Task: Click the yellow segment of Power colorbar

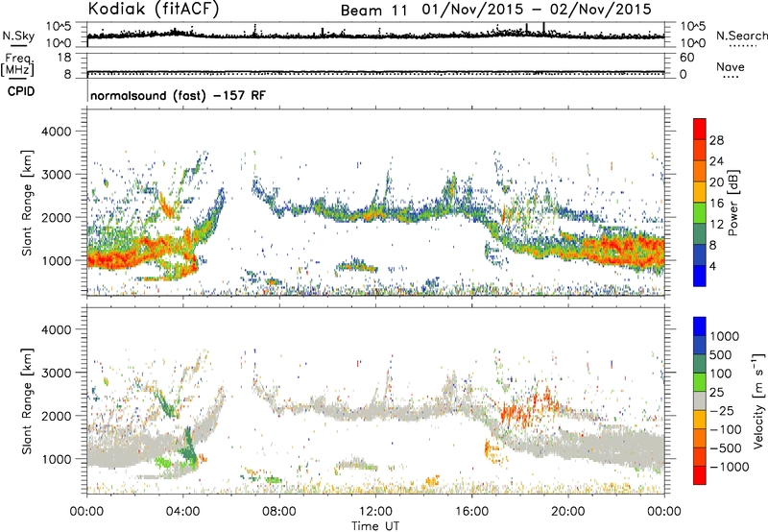Action: [700, 192]
